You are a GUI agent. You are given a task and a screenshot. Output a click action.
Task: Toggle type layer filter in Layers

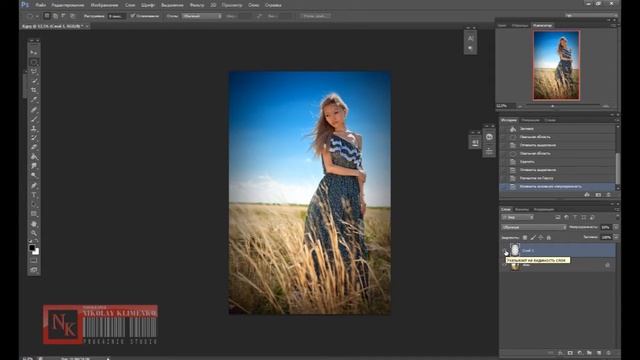click(575, 217)
